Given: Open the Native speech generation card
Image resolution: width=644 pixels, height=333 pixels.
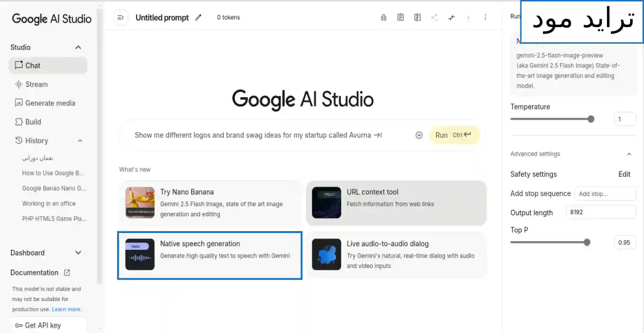Looking at the screenshot, I should pyautogui.click(x=210, y=255).
